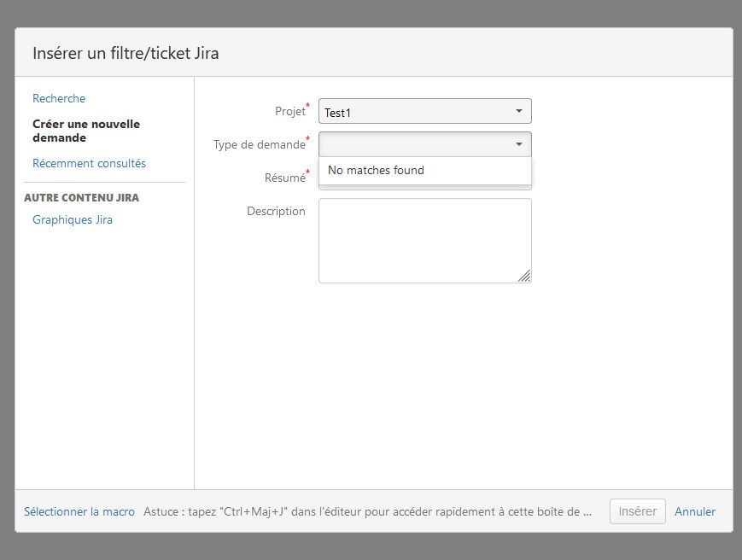This screenshot has width=742, height=560.
Task: Open the Récemment consultés section
Action: 89,163
